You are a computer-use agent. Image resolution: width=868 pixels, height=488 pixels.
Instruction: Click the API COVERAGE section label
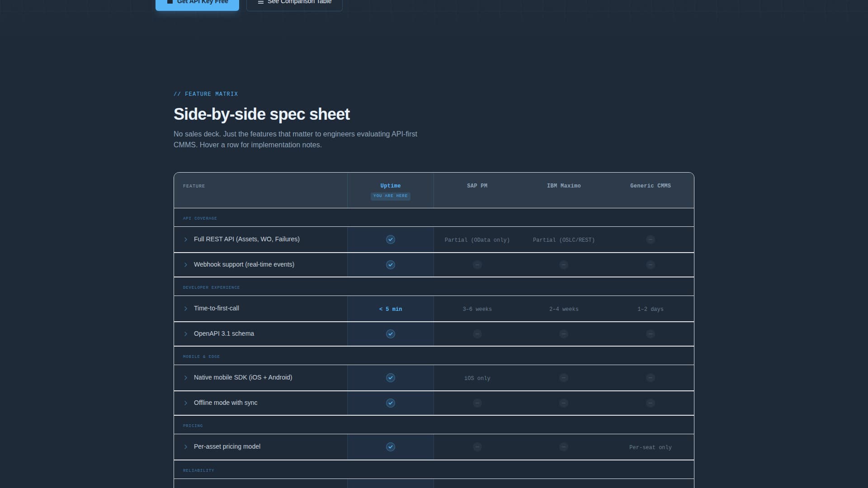pyautogui.click(x=200, y=218)
